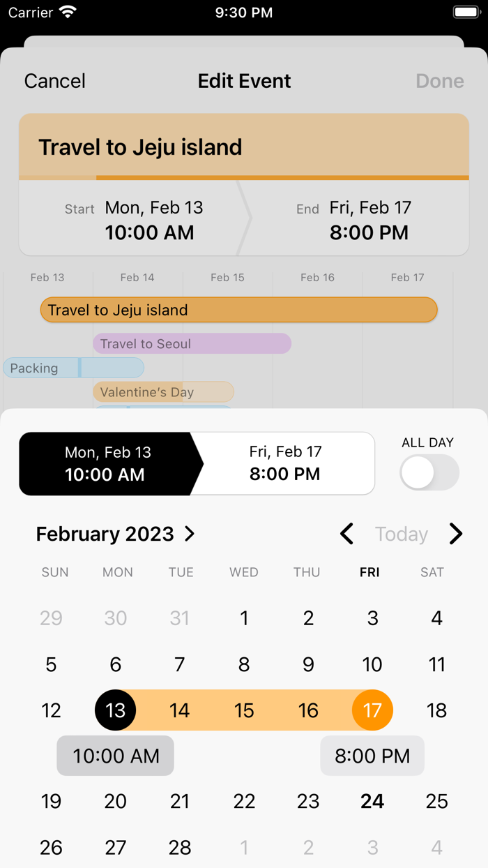Navigate to the previous month using the left chevron
The width and height of the screenshot is (488, 868).
coord(346,534)
